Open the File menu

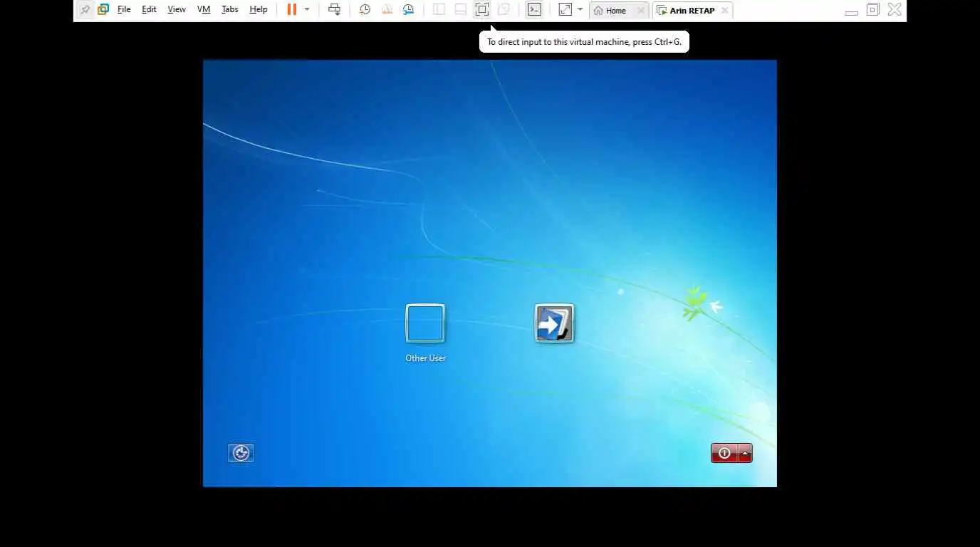[124, 10]
